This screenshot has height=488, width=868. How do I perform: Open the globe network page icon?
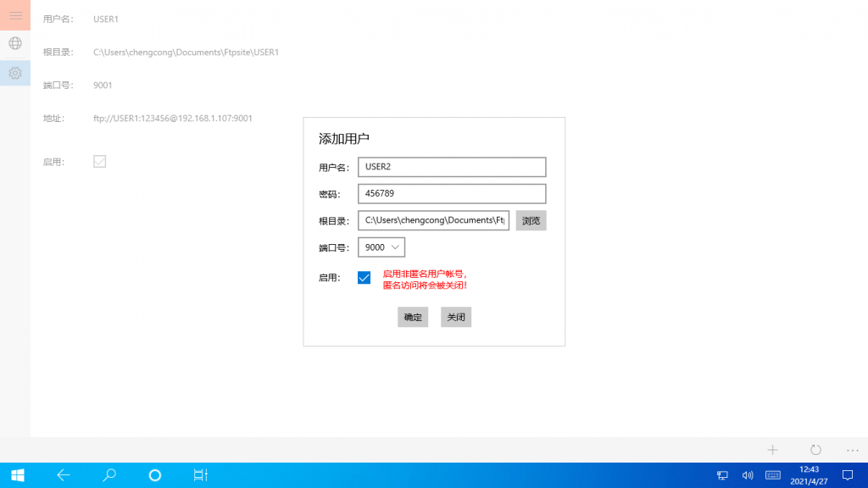coord(15,43)
